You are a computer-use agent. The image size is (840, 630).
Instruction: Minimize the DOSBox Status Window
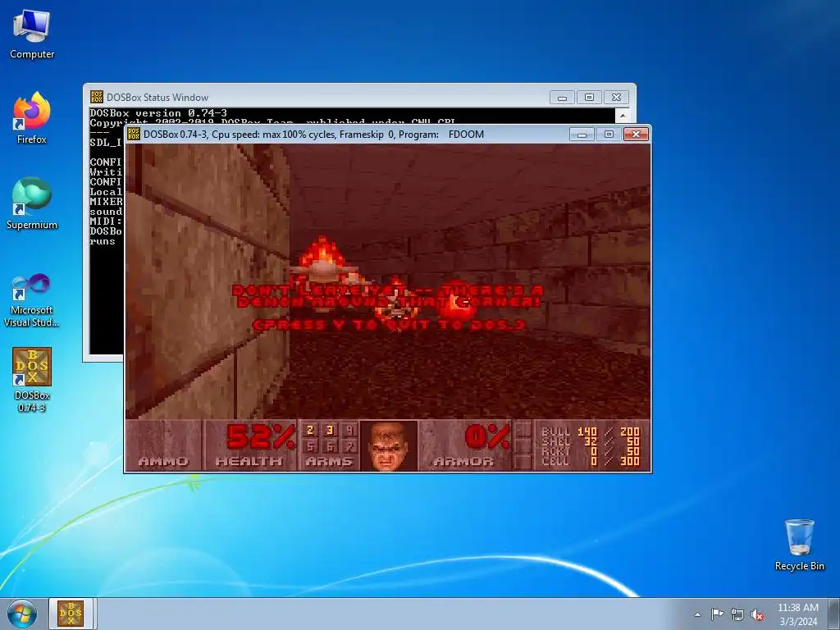(562, 98)
